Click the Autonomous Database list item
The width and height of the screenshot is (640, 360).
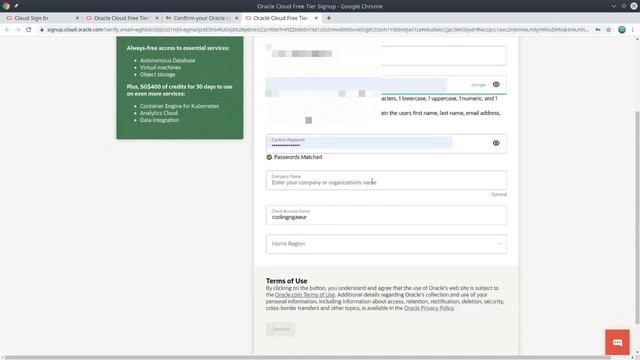click(x=167, y=60)
